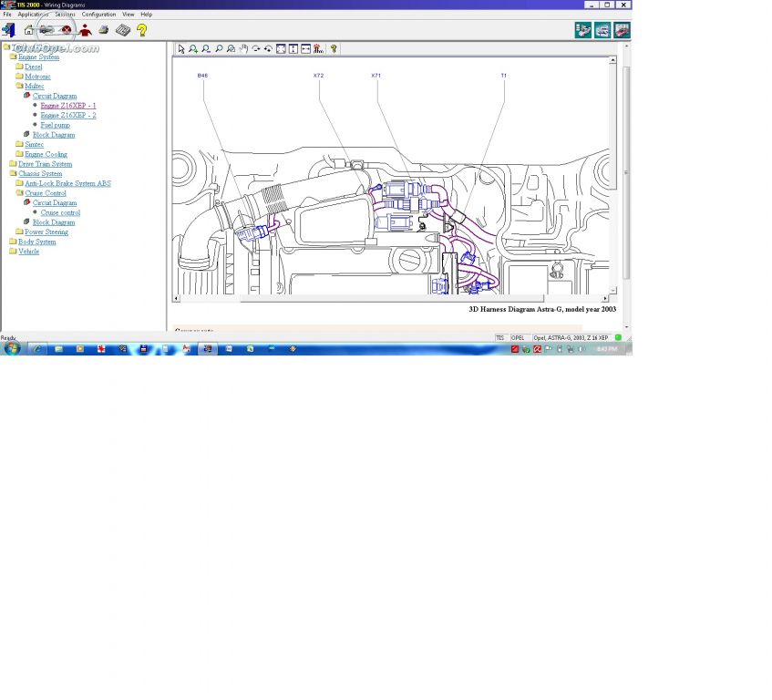Go to the Home icon
772x700 pixels.
(29, 30)
